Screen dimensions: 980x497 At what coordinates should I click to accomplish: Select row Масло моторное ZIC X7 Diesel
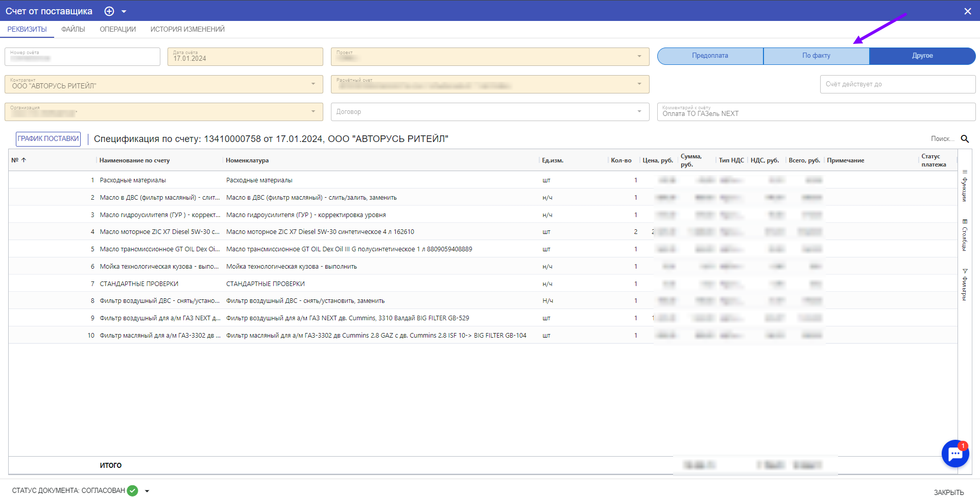tap(483, 232)
